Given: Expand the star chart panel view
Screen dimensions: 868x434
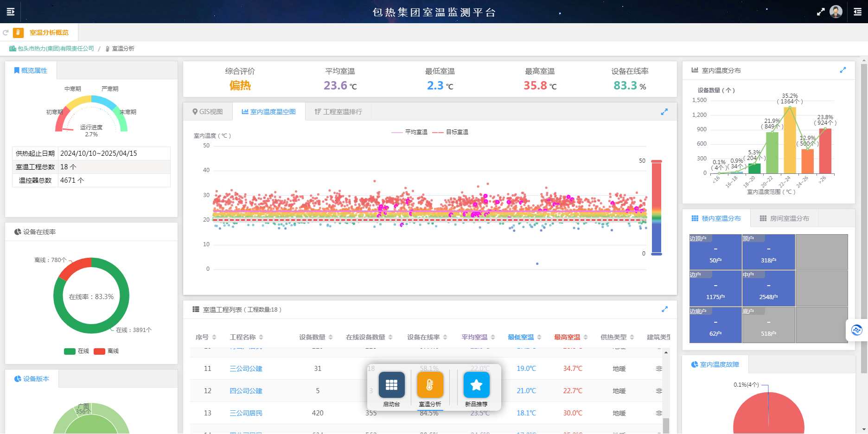Looking at the screenshot, I should tap(665, 112).
